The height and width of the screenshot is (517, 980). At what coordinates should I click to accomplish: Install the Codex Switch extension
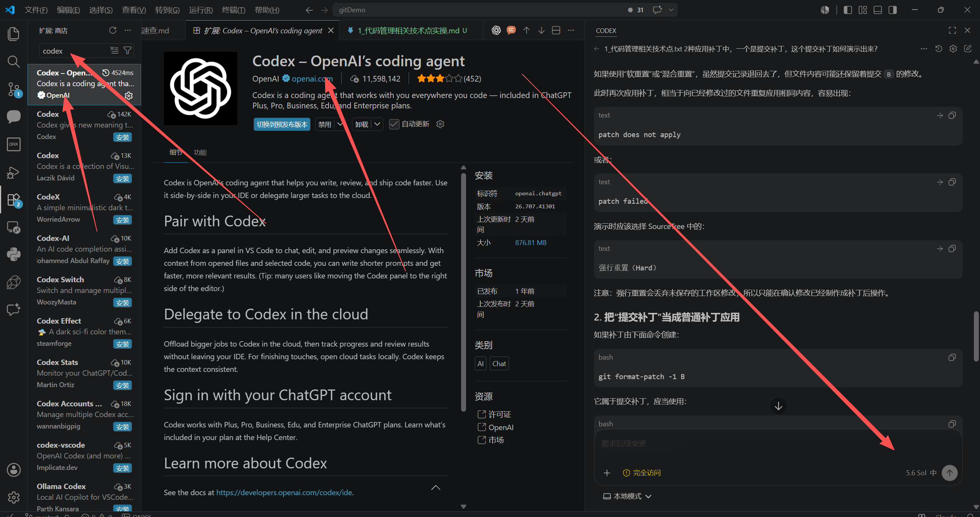click(123, 303)
